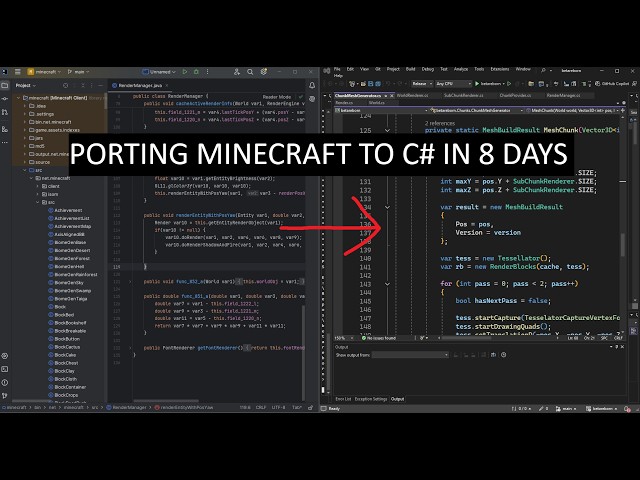Click IntelliJ more actions vertical dots
Image resolution: width=640 pixels, height=480 pixels.
207,72
